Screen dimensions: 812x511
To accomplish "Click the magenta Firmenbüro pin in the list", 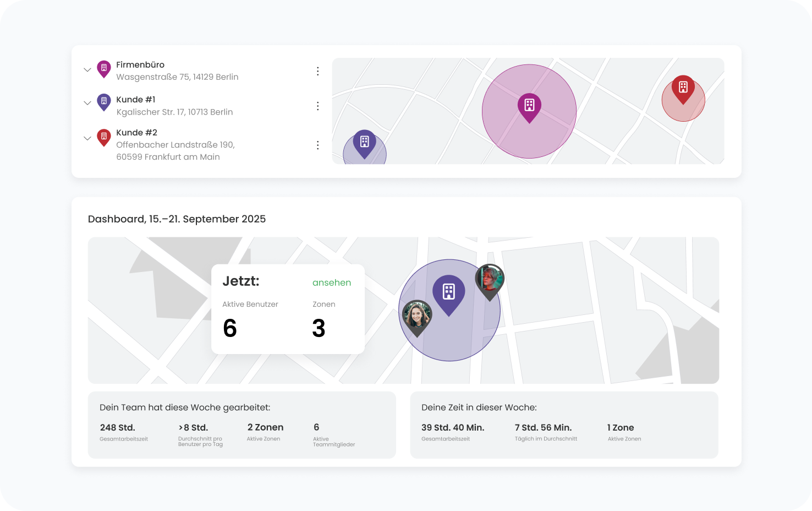I will (x=103, y=68).
